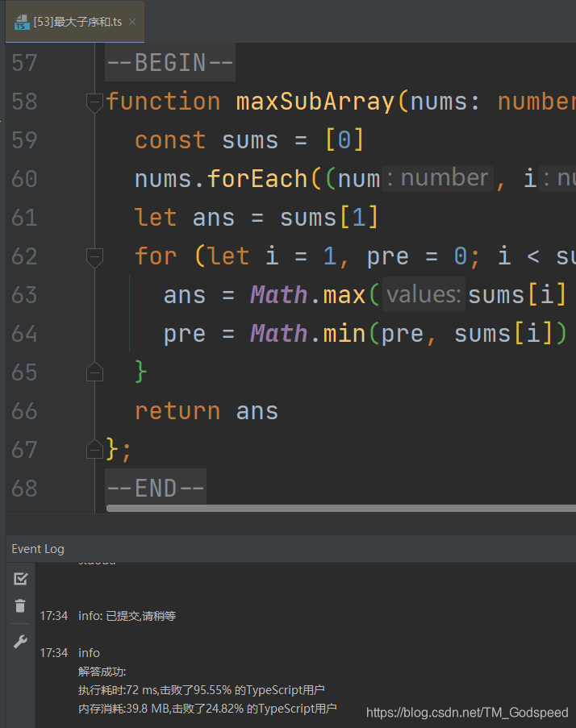The image size is (576, 728).
Task: Select the [53]最大子序和.ts editor tab
Action: [75, 22]
